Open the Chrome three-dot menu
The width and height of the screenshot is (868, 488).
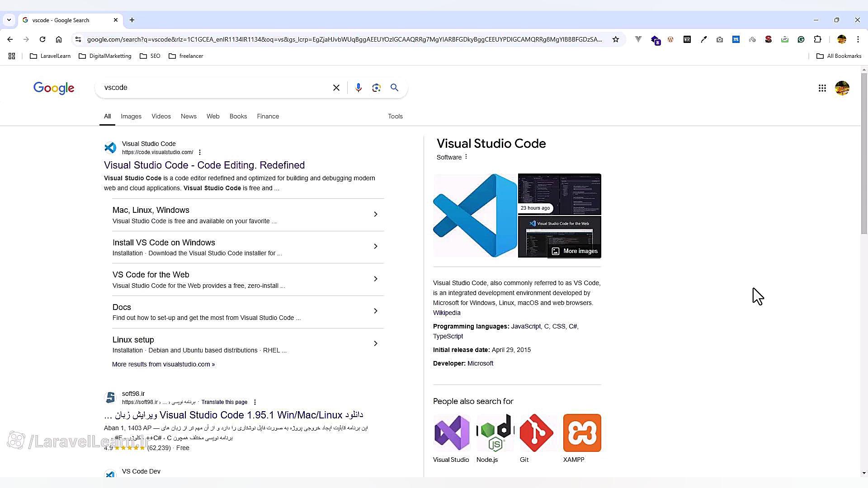pos(858,40)
